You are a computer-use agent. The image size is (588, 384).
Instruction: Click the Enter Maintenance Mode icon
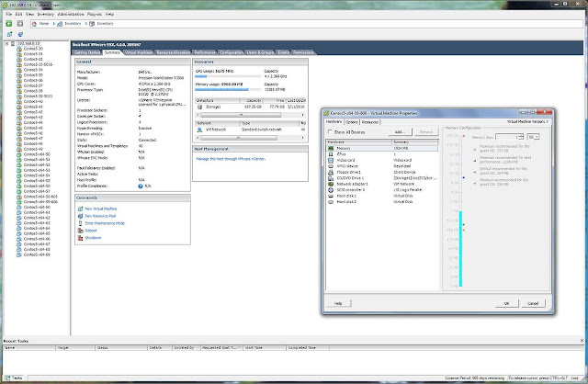coord(80,223)
